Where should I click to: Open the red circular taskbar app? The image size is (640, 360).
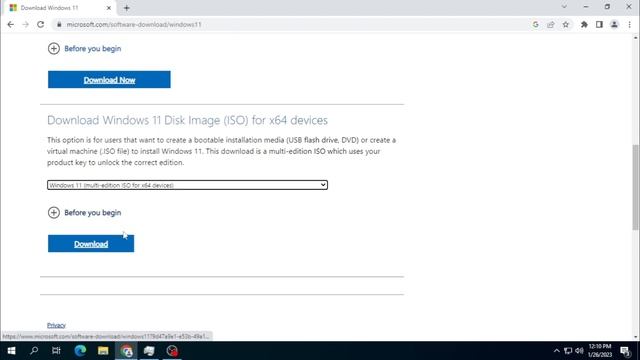[x=172, y=351]
